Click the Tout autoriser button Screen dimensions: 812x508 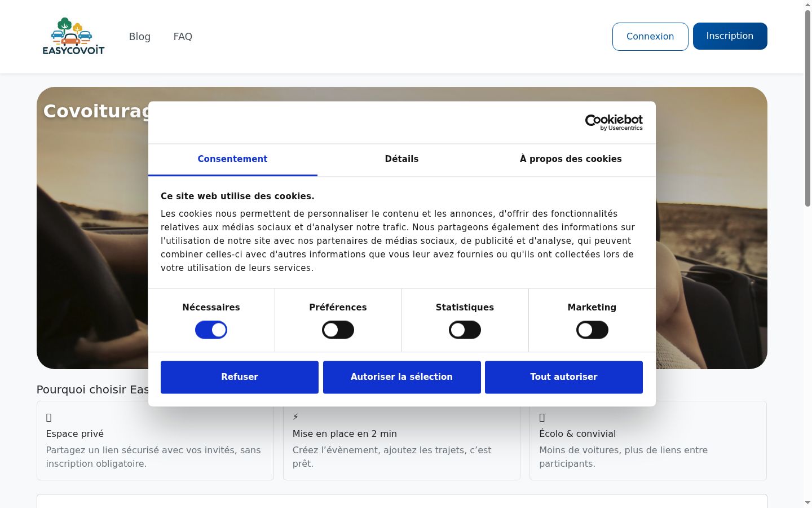(564, 377)
